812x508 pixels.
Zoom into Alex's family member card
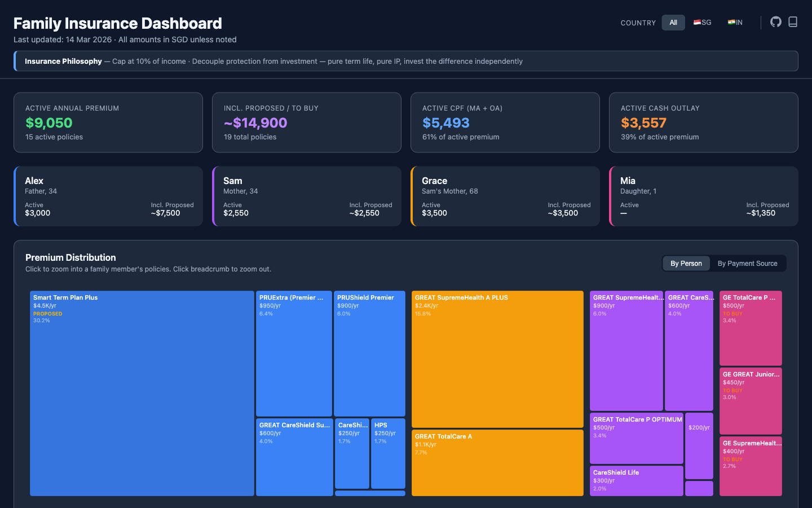point(108,196)
